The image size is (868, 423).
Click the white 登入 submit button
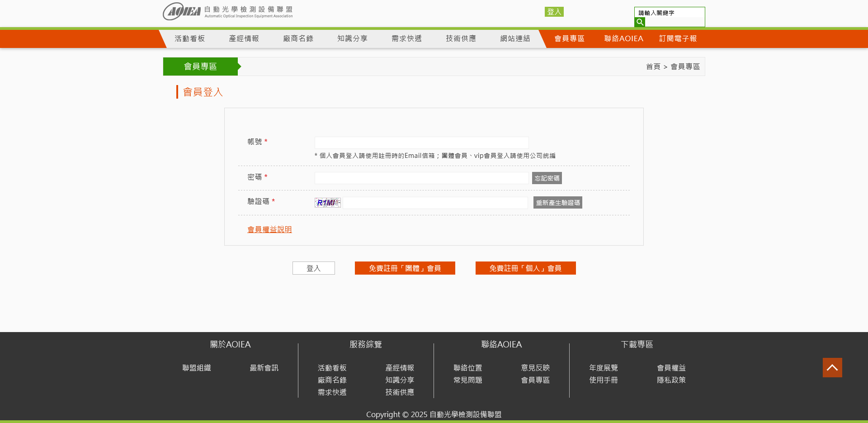(x=313, y=268)
